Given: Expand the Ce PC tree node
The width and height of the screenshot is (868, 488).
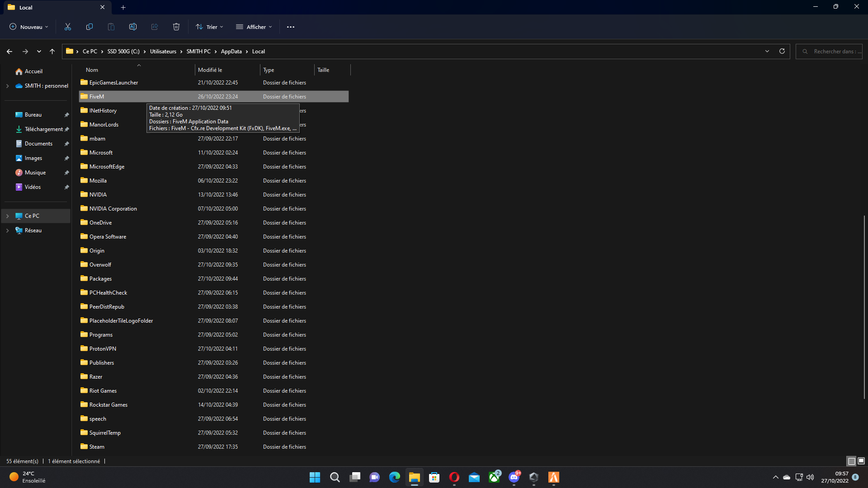Looking at the screenshot, I should coord(7,216).
